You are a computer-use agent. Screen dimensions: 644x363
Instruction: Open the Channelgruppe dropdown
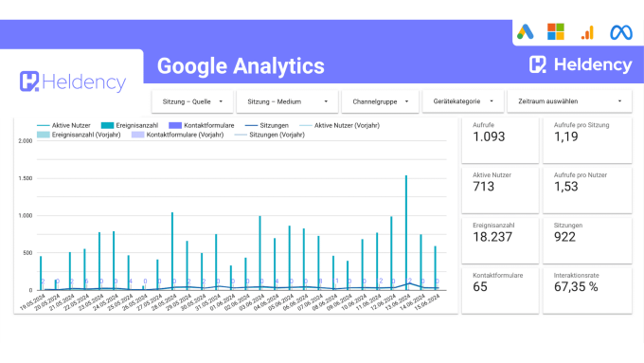tap(380, 101)
